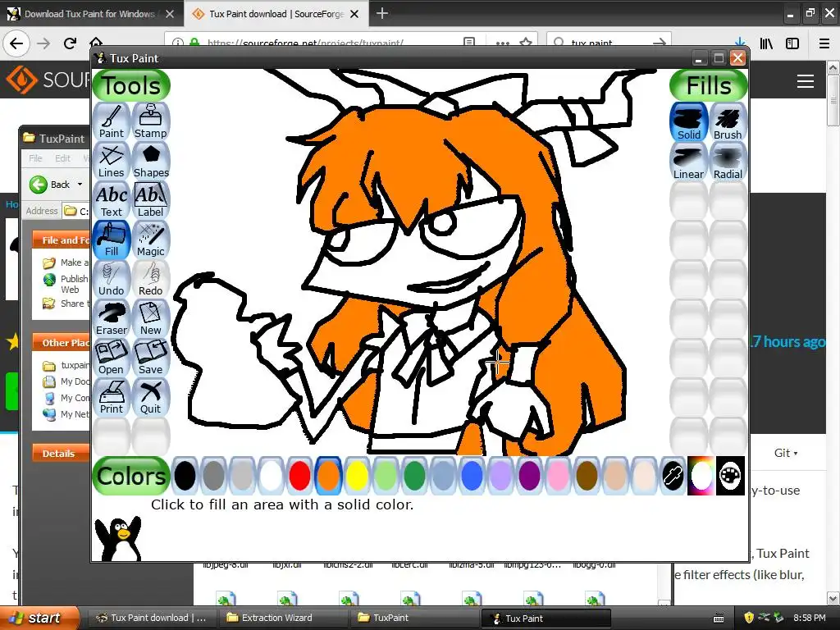This screenshot has height=630, width=840.
Task: Toggle the browser sidebar icon
Action: point(792,43)
